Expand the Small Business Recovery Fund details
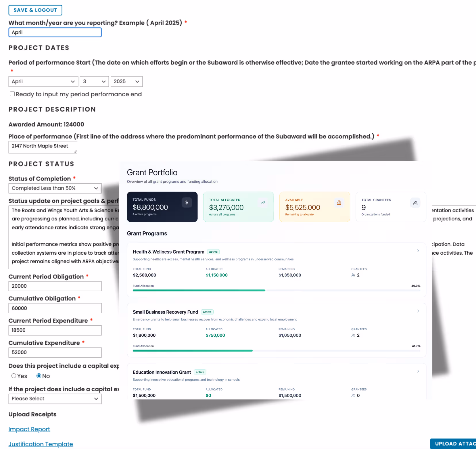Screen dimensions: 476x449 point(418,311)
